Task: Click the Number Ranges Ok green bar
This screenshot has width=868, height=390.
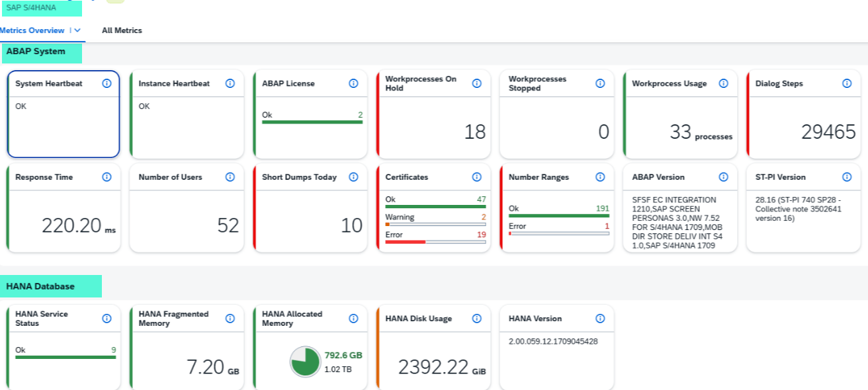Action: point(558,215)
